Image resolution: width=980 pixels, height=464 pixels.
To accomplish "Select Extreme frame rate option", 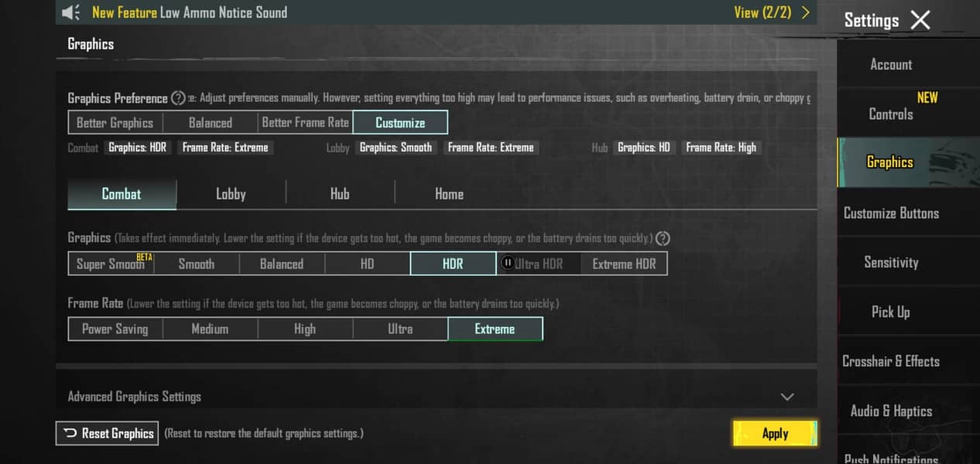I will pos(495,329).
